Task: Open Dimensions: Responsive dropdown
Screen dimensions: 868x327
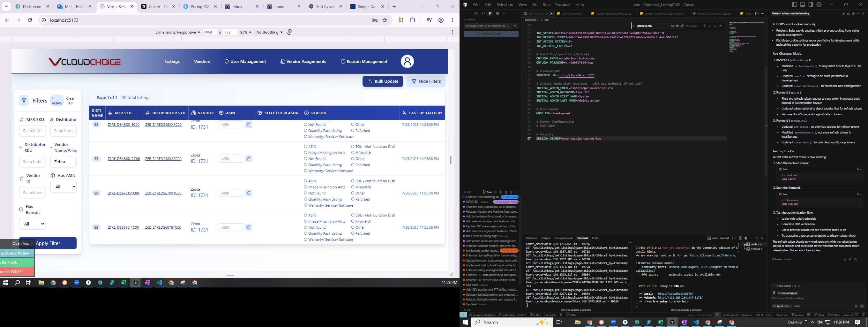Action: [177, 32]
